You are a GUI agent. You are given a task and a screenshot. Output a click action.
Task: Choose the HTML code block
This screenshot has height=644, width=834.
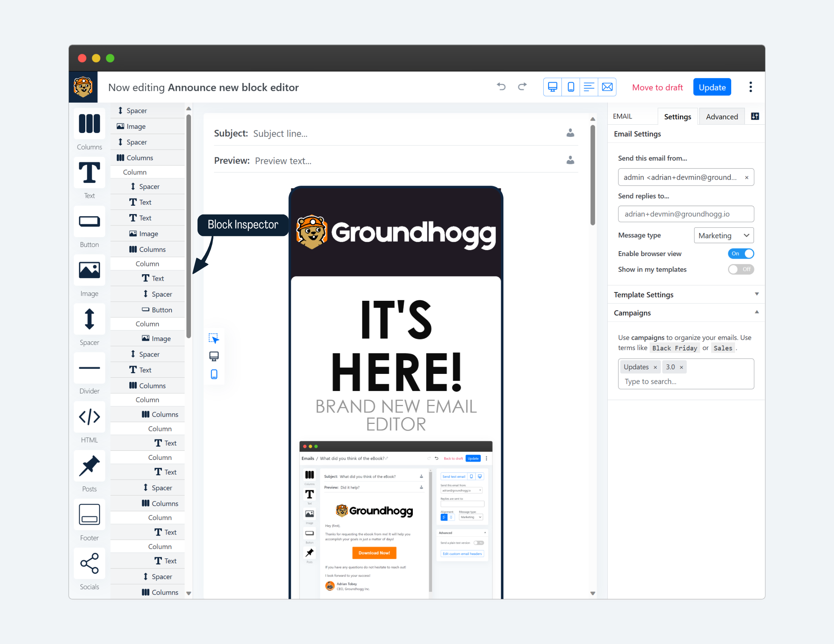tap(89, 417)
